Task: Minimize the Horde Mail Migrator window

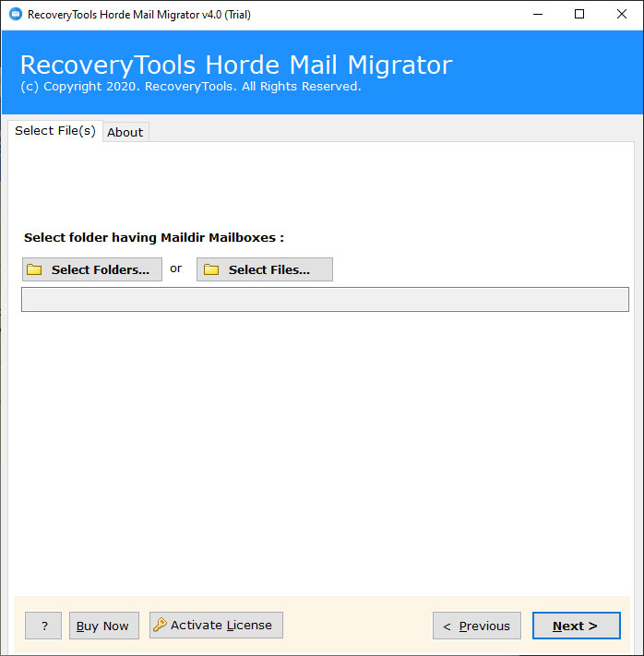Action: pyautogui.click(x=538, y=14)
